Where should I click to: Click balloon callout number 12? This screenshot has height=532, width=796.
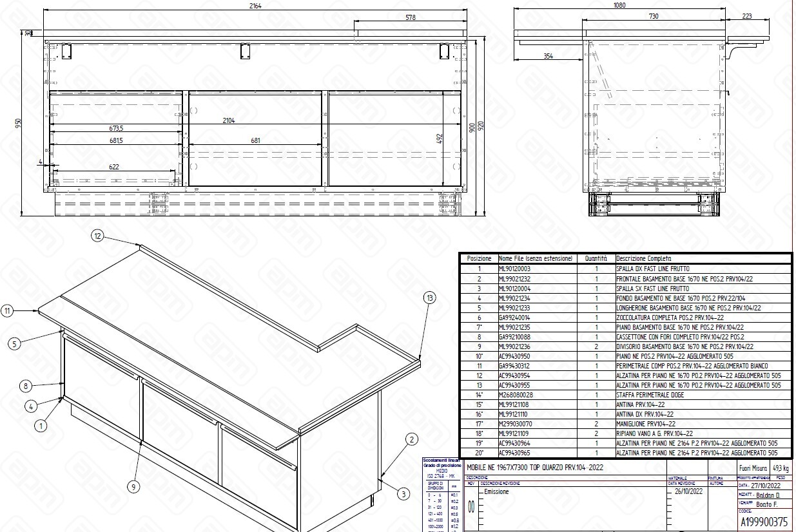(97, 236)
